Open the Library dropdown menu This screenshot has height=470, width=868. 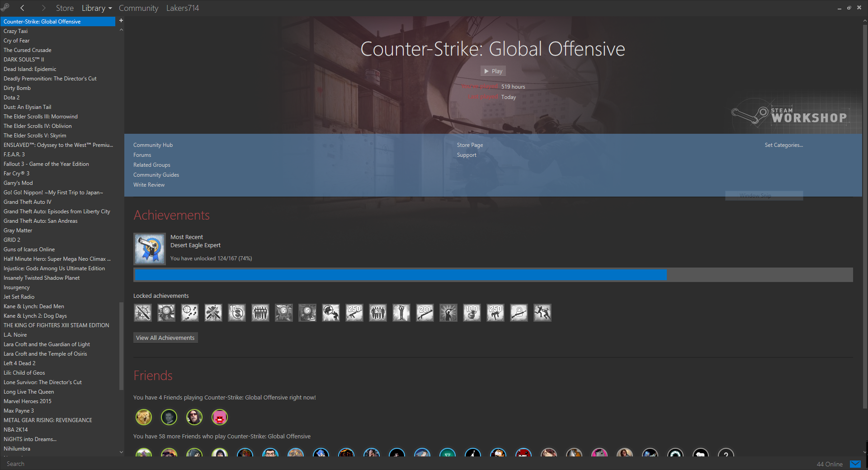[x=97, y=8]
